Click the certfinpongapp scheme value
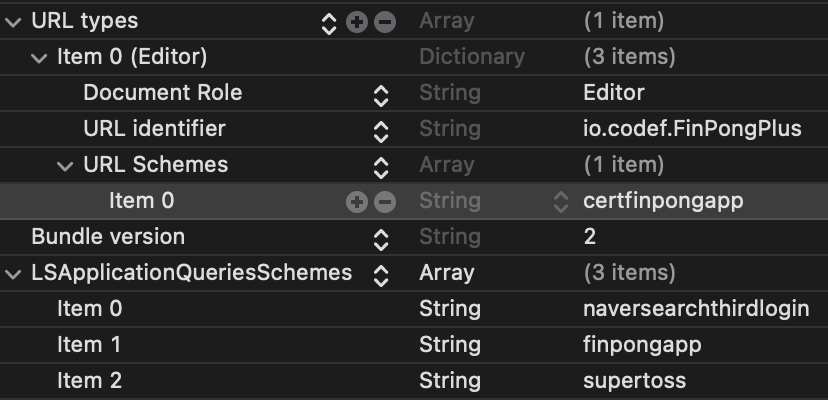828x400 pixels. (x=663, y=201)
